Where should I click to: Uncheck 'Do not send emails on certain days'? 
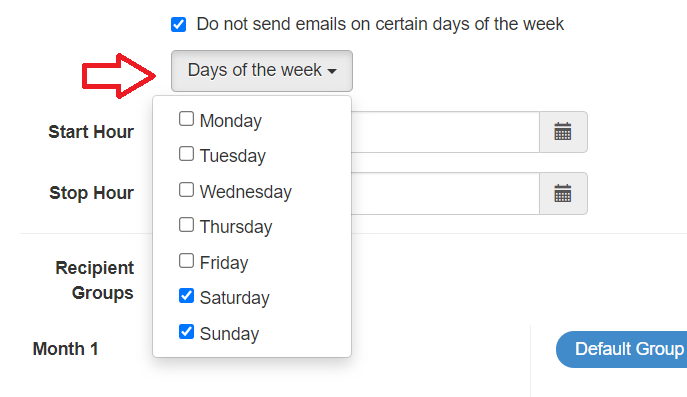pos(178,25)
